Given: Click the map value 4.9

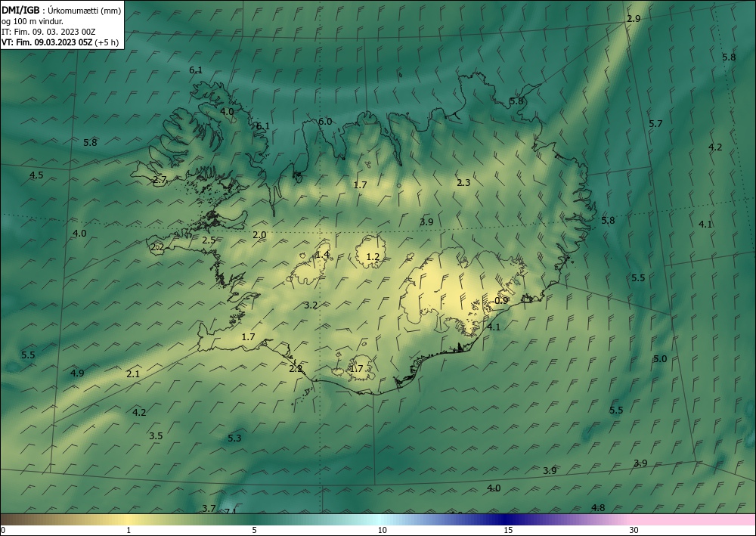Looking at the screenshot, I should coord(77,373).
